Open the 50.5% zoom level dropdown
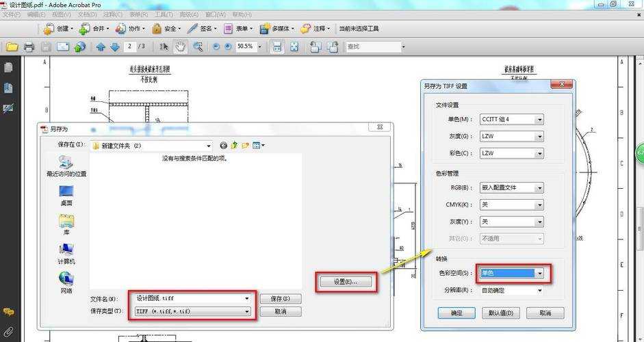The width and height of the screenshot is (644, 342). click(259, 47)
